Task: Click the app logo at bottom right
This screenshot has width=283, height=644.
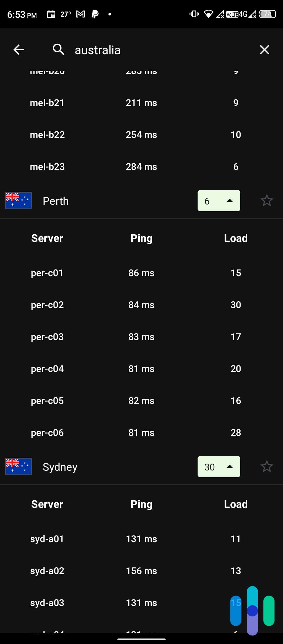Action: (x=252, y=610)
